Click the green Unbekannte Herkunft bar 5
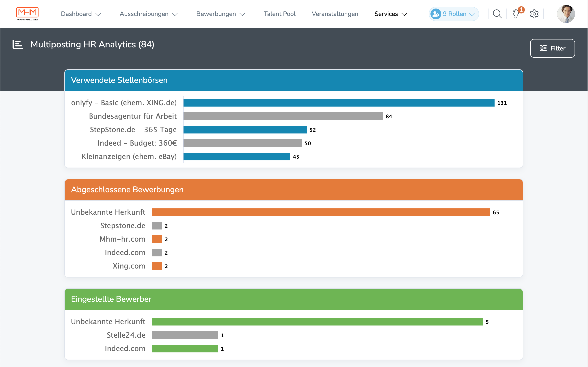 317,322
